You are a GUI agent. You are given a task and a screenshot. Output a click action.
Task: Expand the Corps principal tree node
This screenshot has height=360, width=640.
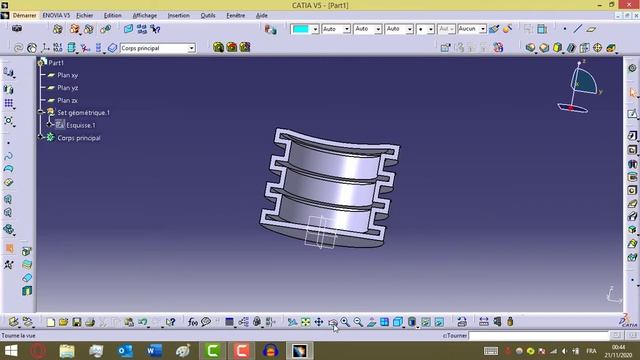point(40,137)
